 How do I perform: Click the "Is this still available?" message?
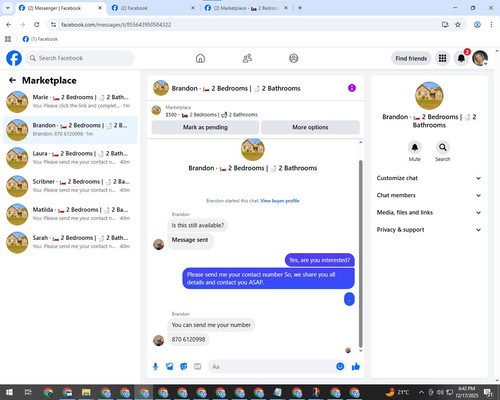(x=198, y=225)
